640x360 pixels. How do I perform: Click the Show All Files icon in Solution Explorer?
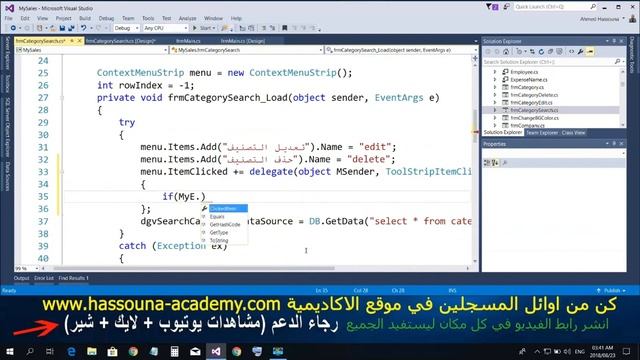pos(559,51)
